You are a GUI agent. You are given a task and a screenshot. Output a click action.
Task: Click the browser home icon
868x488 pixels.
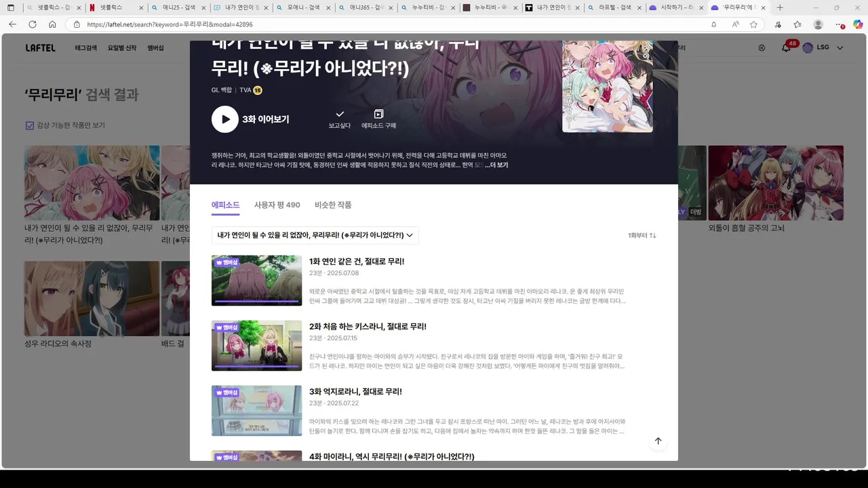point(52,24)
